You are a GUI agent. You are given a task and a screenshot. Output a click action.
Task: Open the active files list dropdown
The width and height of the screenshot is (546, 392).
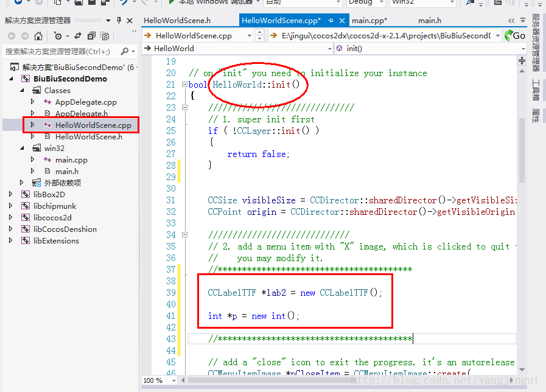[x=523, y=21]
